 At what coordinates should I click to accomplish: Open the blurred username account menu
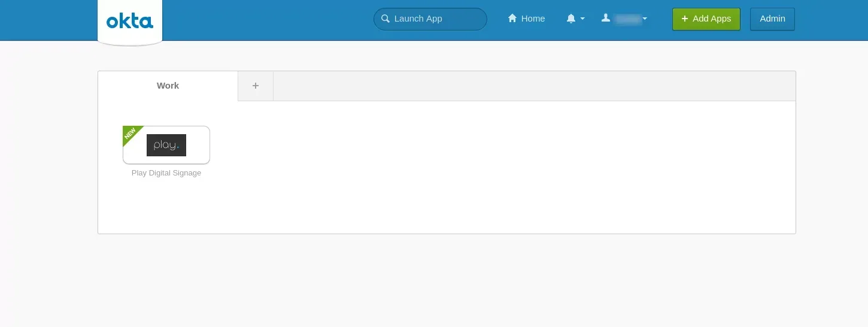tap(629, 19)
